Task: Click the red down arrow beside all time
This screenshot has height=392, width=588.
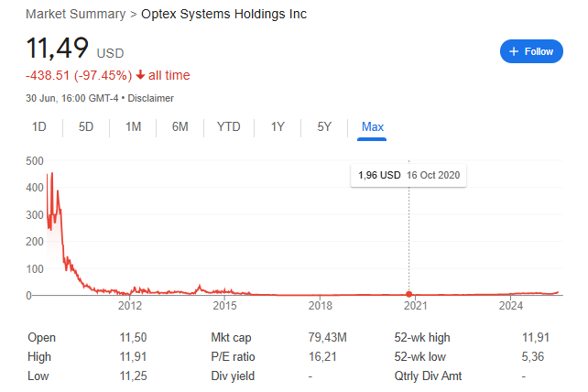Action: (140, 75)
